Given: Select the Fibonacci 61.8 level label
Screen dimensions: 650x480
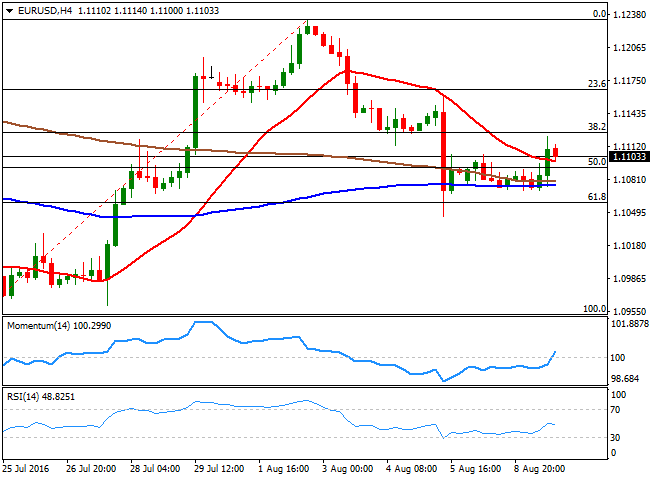Looking at the screenshot, I should [597, 196].
